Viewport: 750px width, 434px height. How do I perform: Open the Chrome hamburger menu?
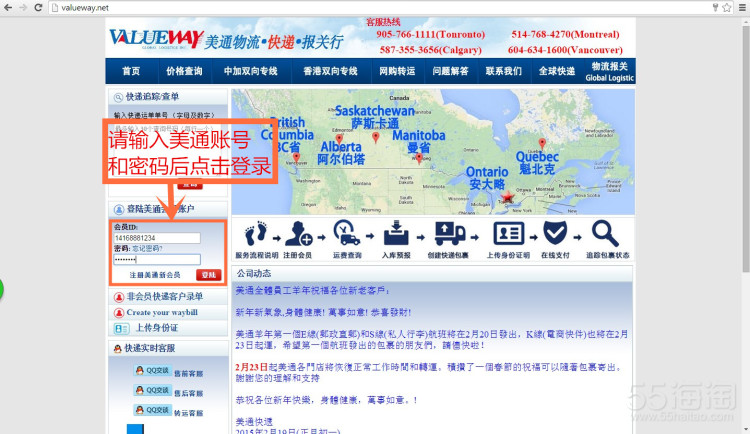click(743, 8)
